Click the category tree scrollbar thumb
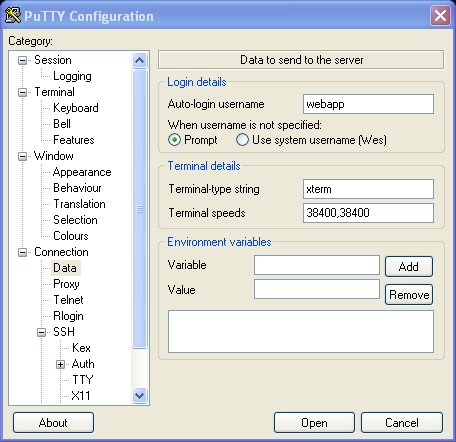The image size is (456, 442). pos(139,209)
